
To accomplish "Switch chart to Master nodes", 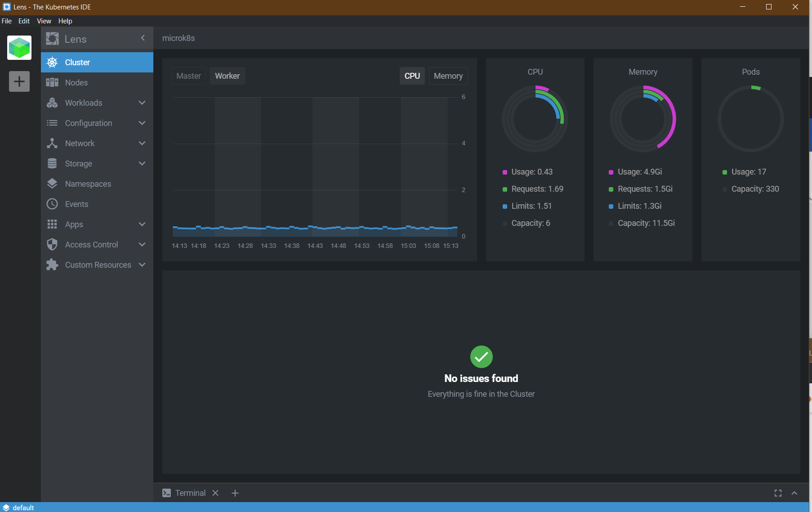I will coord(188,76).
